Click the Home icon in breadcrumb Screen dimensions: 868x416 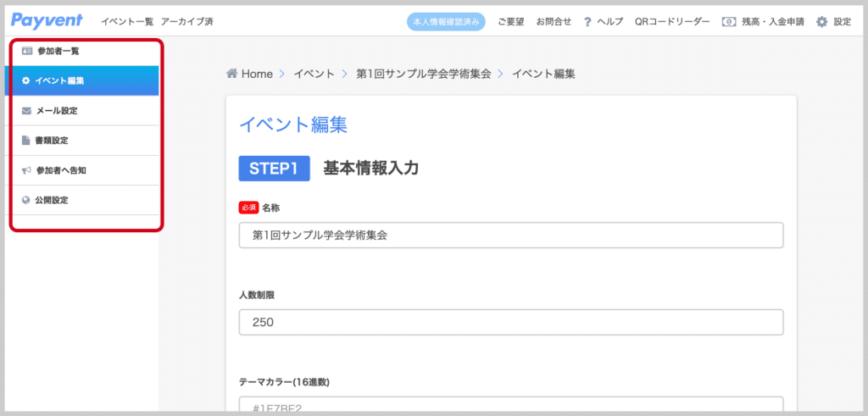[x=231, y=74]
